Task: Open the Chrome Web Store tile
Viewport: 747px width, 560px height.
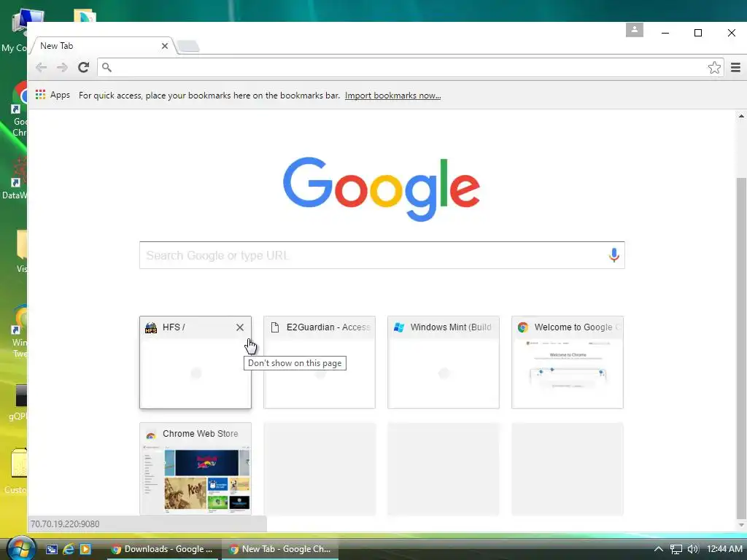Action: coord(196,469)
